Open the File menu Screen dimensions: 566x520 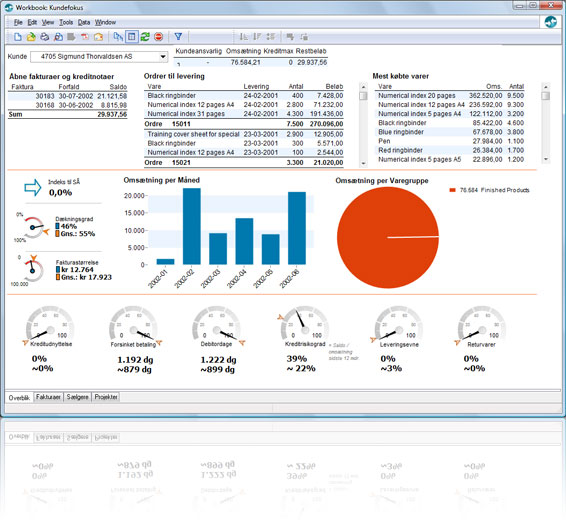click(x=18, y=22)
